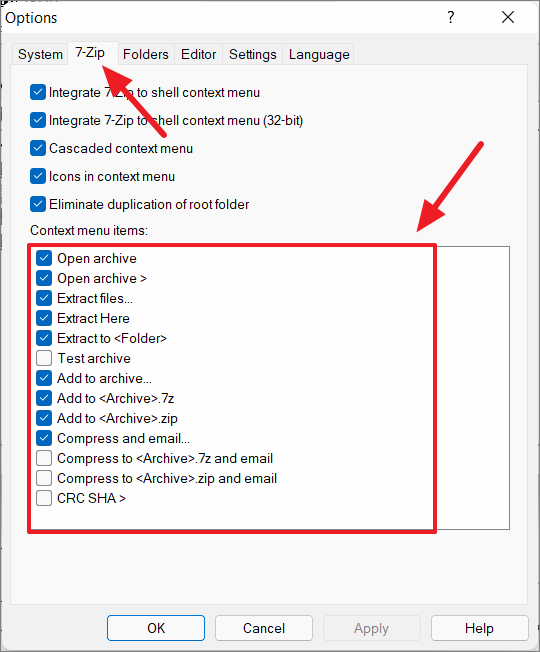Enable the Test archive menu item
540x652 pixels.
click(44, 358)
